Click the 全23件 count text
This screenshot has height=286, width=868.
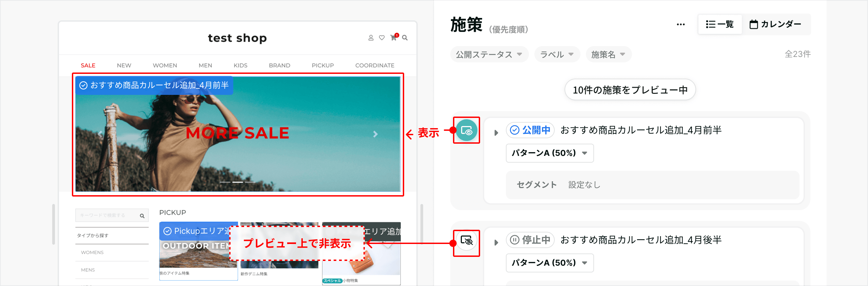click(797, 54)
